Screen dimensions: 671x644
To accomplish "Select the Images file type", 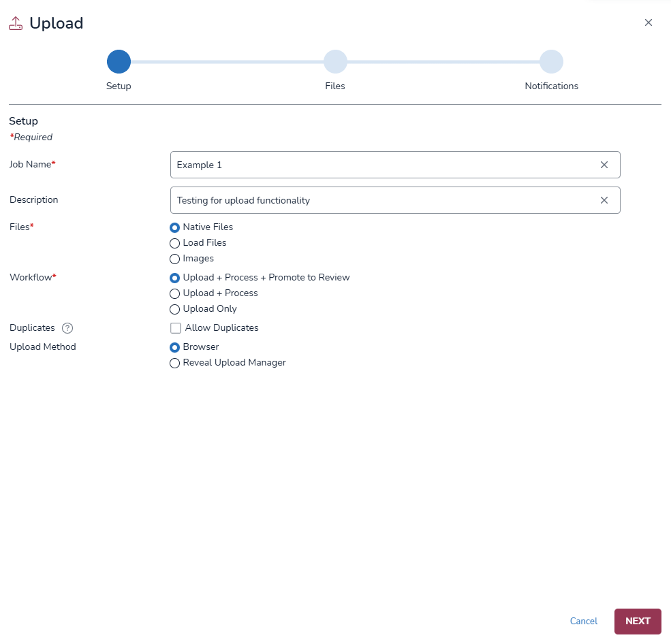I will coord(175,259).
